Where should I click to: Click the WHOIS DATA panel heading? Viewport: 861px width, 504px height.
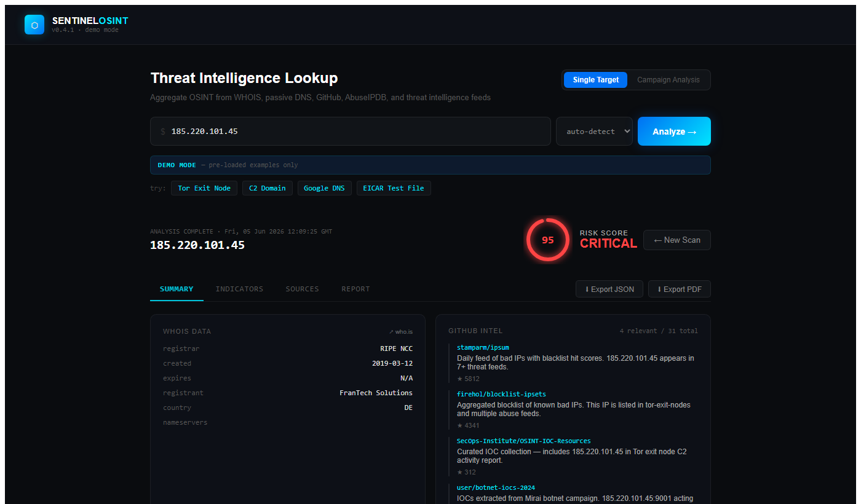pyautogui.click(x=187, y=331)
